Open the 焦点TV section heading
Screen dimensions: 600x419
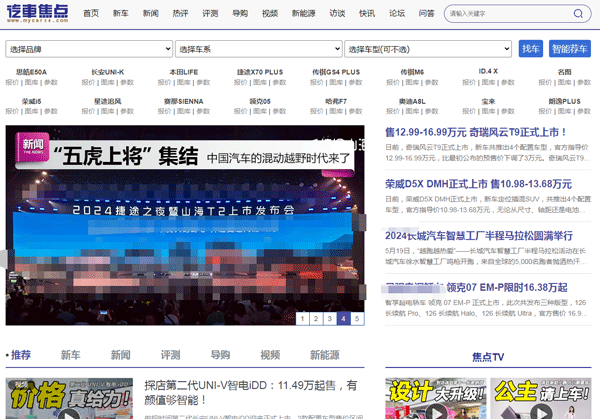pyautogui.click(x=488, y=357)
